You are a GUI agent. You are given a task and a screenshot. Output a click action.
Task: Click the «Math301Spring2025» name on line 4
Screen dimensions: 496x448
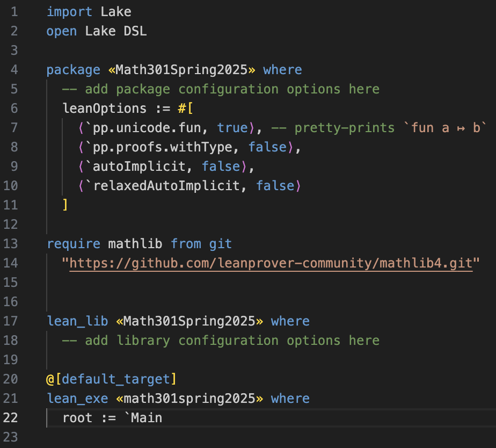coord(181,70)
